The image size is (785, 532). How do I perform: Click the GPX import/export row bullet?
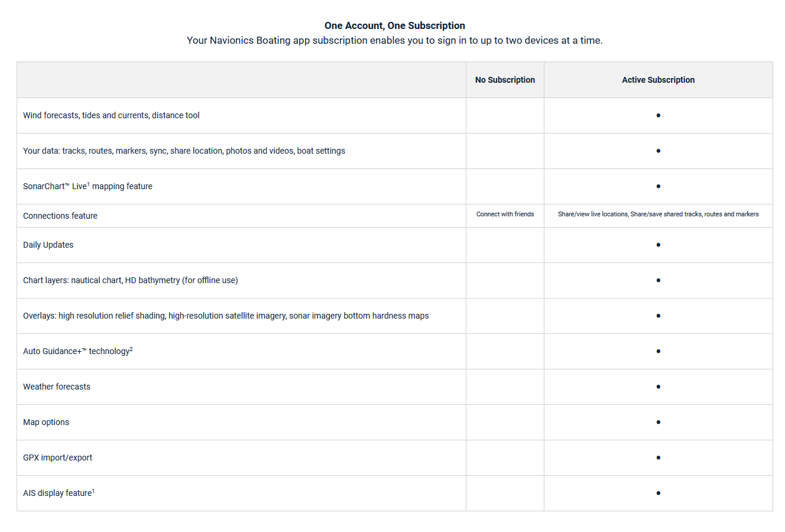(658, 458)
